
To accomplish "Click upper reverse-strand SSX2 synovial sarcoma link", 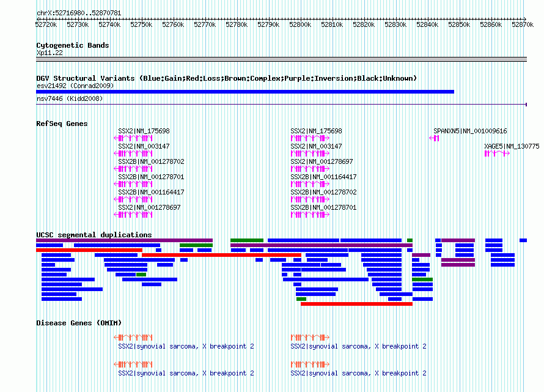I will point(186,346).
